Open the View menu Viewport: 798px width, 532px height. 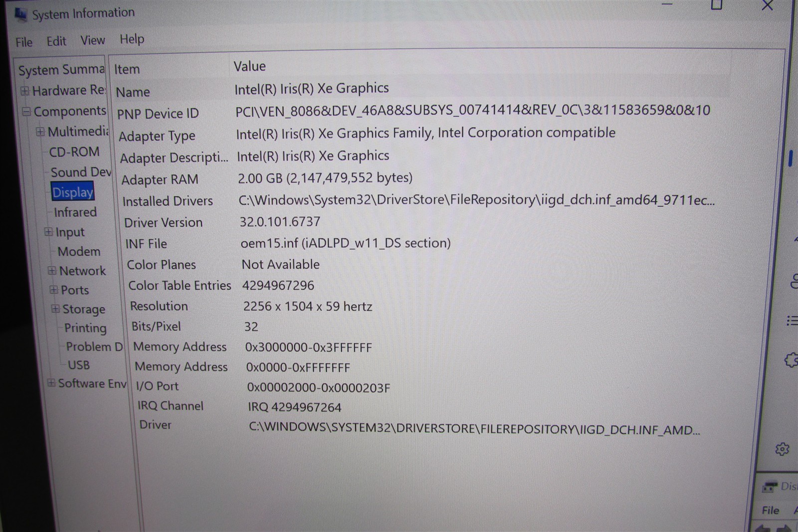tap(93, 40)
